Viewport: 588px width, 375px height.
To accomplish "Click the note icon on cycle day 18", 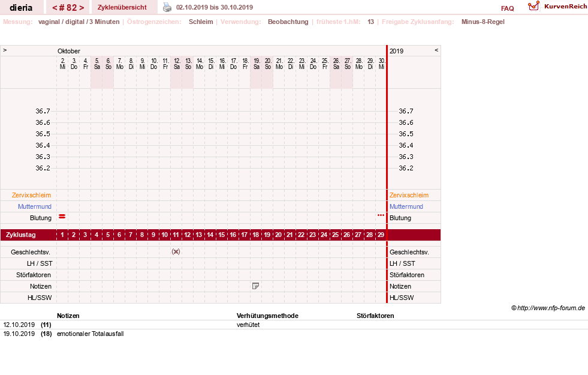I will pyautogui.click(x=255, y=286).
